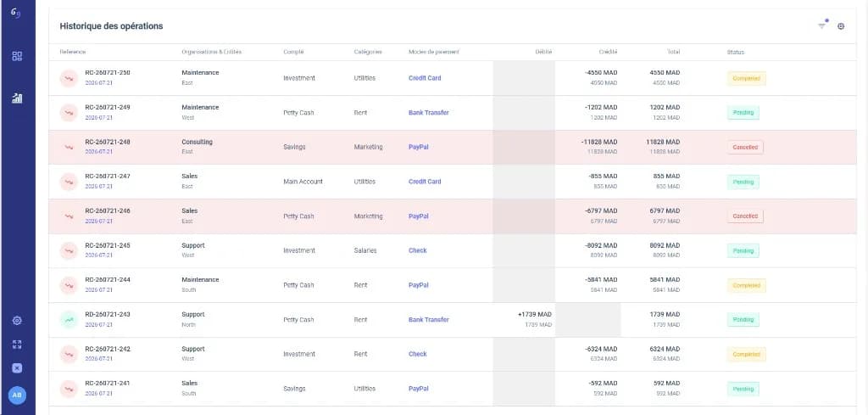Select the row RC-260721-242

pos(453,354)
